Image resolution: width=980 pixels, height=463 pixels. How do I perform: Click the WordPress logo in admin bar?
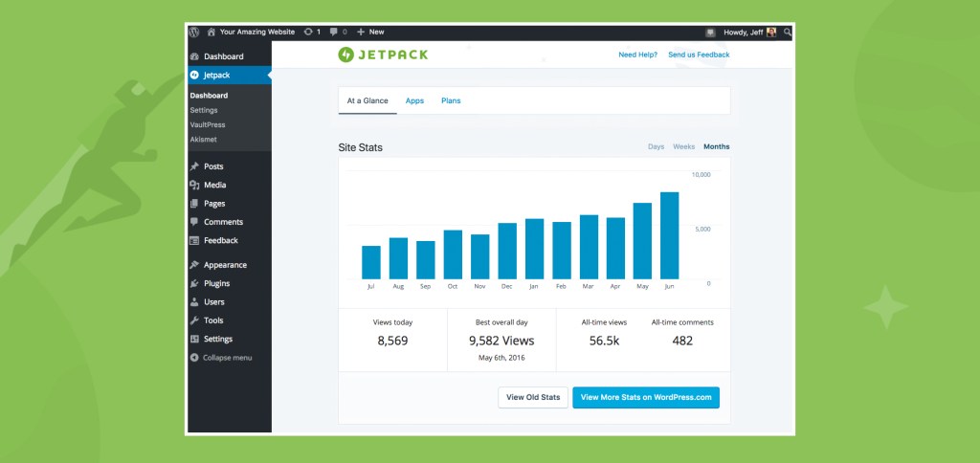pyautogui.click(x=194, y=32)
